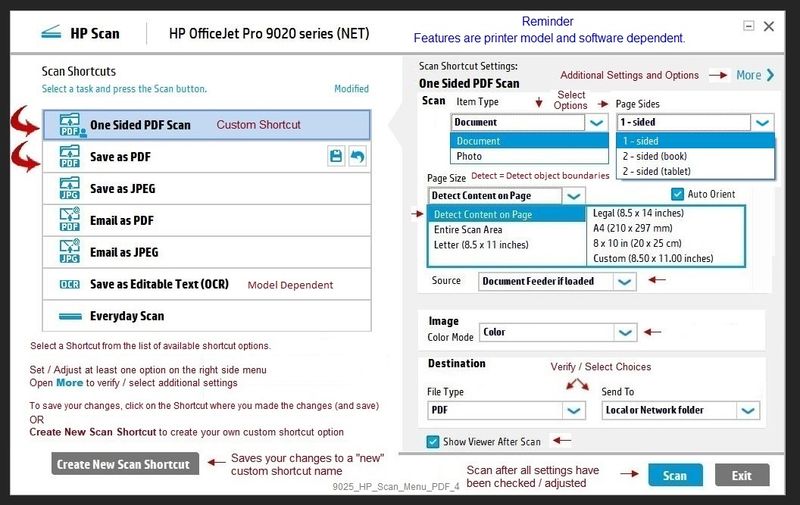Open the Item Type dropdown arrow
The width and height of the screenshot is (800, 505).
[x=596, y=122]
